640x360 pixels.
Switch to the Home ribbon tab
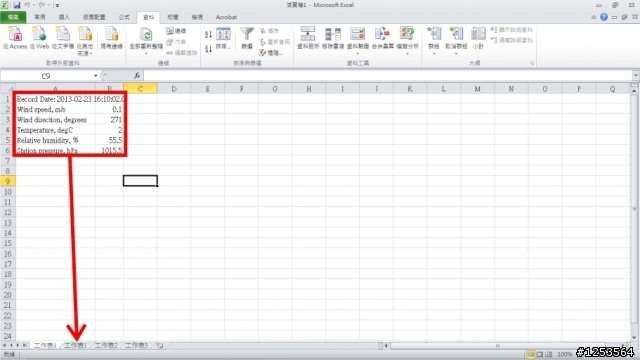[40, 17]
